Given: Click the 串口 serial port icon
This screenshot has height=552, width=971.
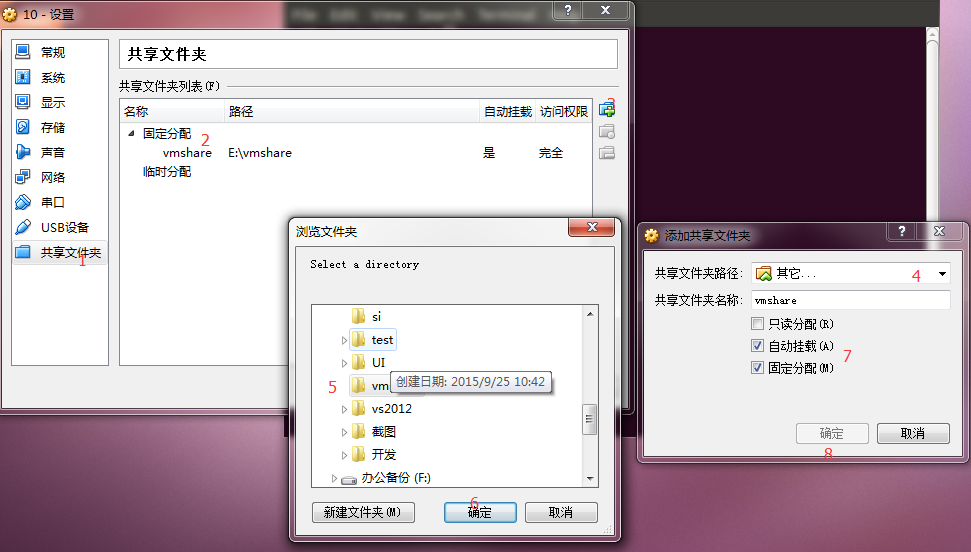Looking at the screenshot, I should pos(23,201).
